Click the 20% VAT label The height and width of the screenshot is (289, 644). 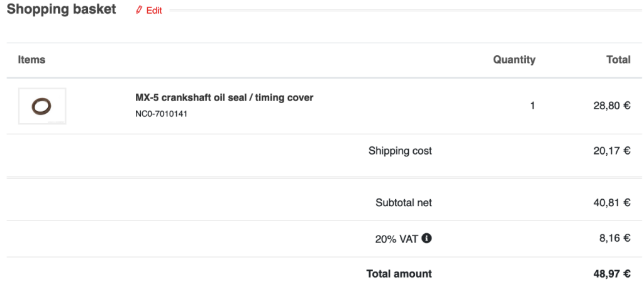tap(396, 239)
